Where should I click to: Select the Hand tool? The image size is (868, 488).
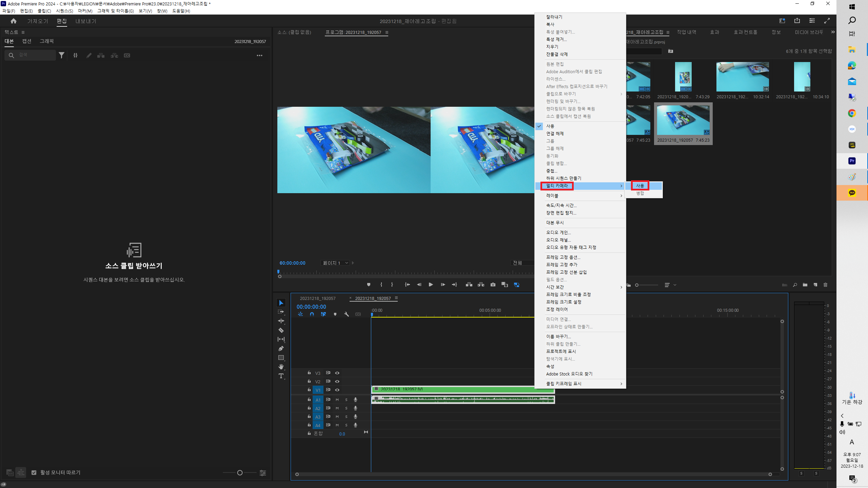click(x=281, y=367)
